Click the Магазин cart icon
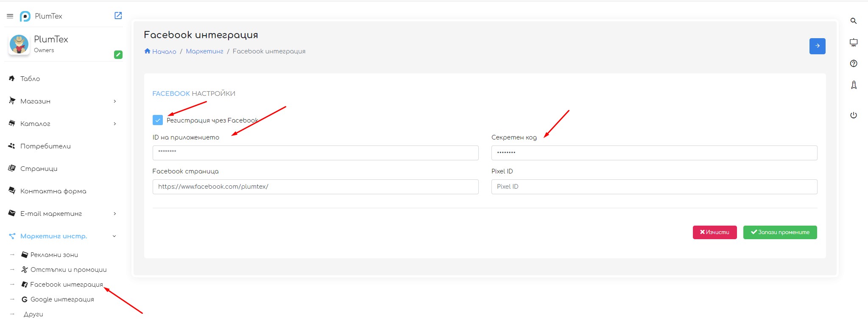Image resolution: width=868 pixels, height=324 pixels. 12,101
